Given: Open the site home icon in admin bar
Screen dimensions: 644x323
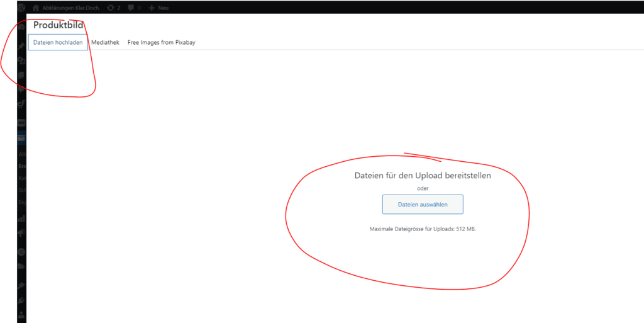Looking at the screenshot, I should pos(36,7).
